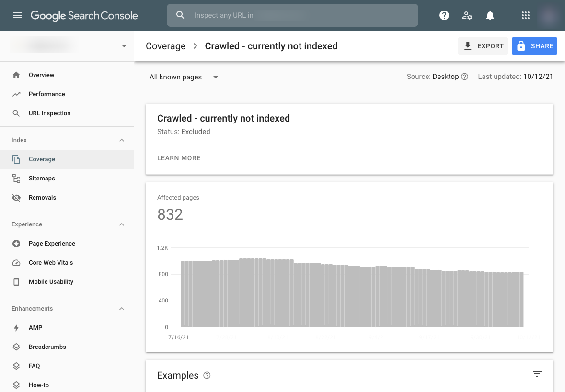Click the Help question mark icon
The image size is (565, 392).
pyautogui.click(x=444, y=15)
